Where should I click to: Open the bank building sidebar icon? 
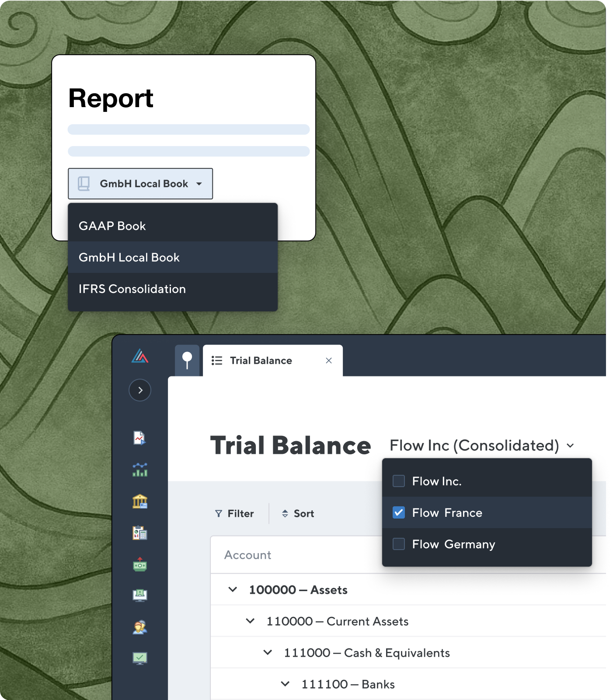pos(140,501)
